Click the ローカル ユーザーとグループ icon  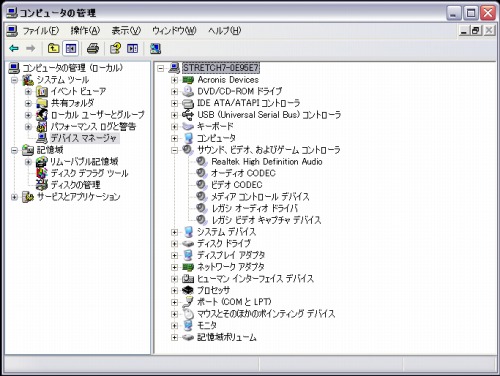coord(42,115)
